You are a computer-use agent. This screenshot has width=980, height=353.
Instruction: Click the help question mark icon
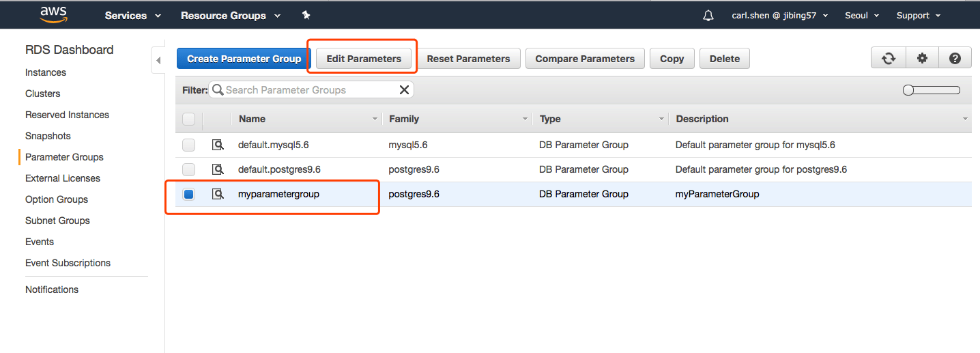(x=955, y=59)
